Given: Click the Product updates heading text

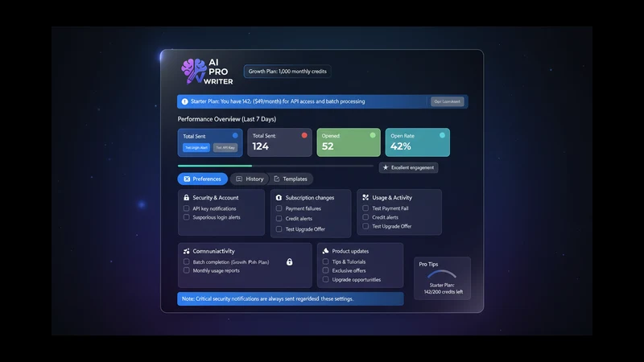Looking at the screenshot, I should coord(350,251).
